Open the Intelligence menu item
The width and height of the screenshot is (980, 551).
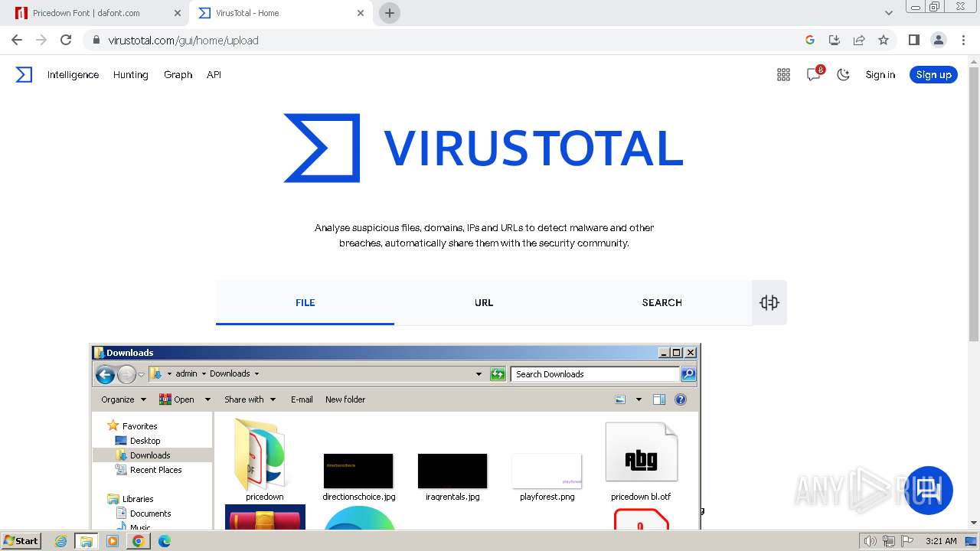pos(73,74)
